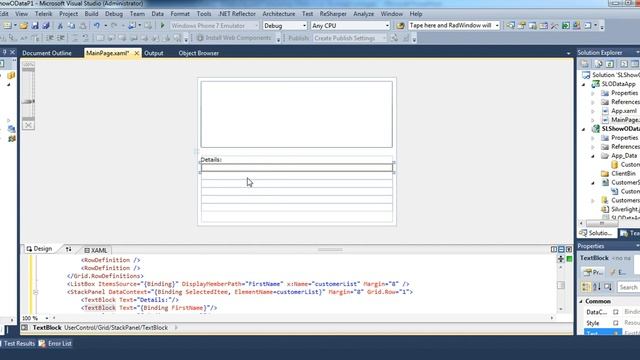
Task: Click the horizontal split view icon
Action: tap(561, 249)
